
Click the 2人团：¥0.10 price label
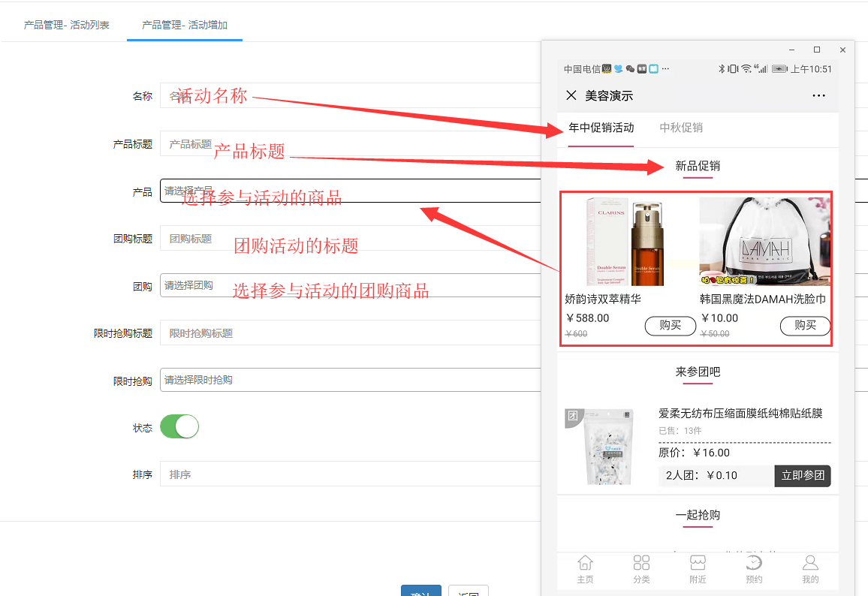(701, 475)
